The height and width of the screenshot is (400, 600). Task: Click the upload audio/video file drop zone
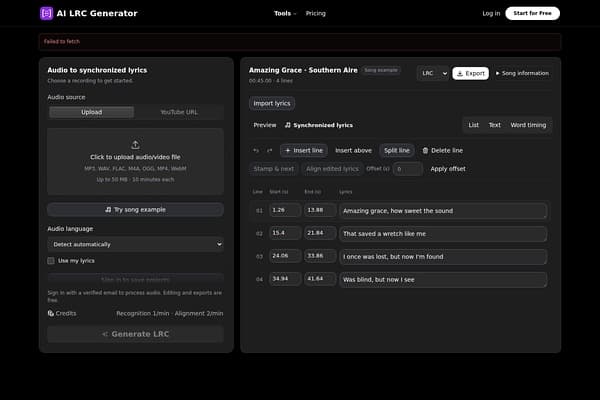click(135, 162)
